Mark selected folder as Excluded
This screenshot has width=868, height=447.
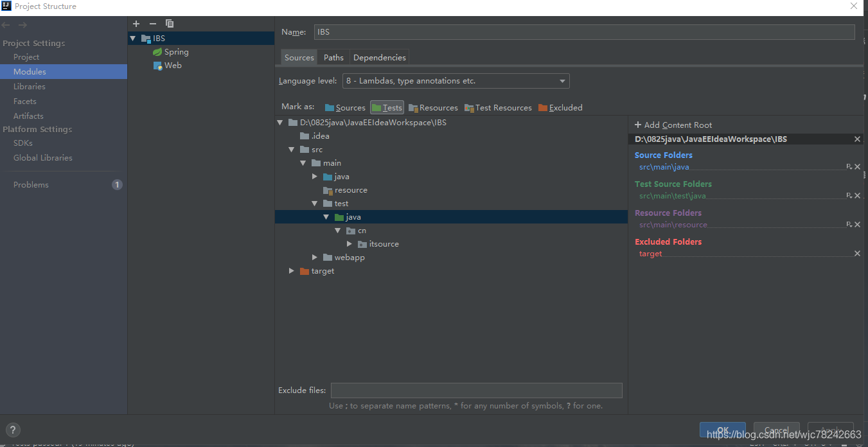(560, 107)
